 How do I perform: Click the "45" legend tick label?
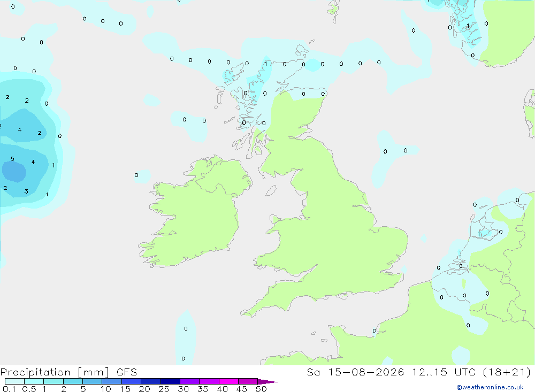[242, 389]
